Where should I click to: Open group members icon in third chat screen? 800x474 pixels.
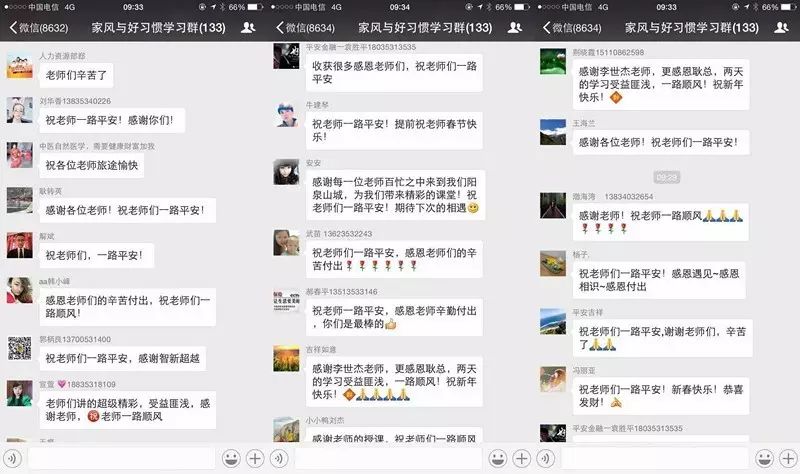click(781, 28)
